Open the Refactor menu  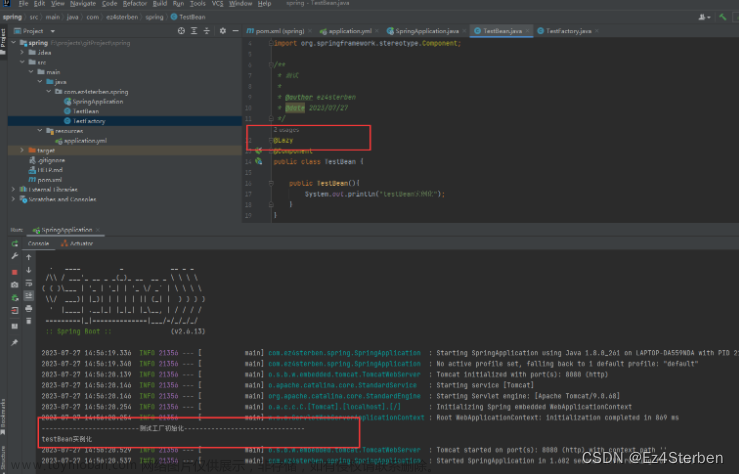[135, 3]
